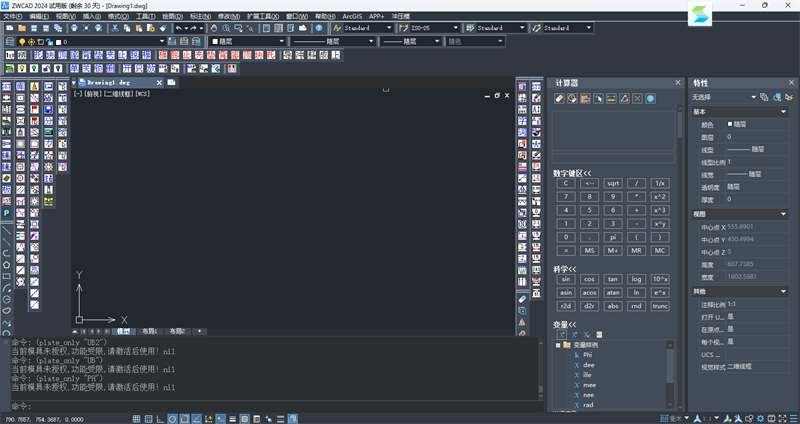
Task: Click the sqrt button in the calculator
Action: [x=613, y=183]
